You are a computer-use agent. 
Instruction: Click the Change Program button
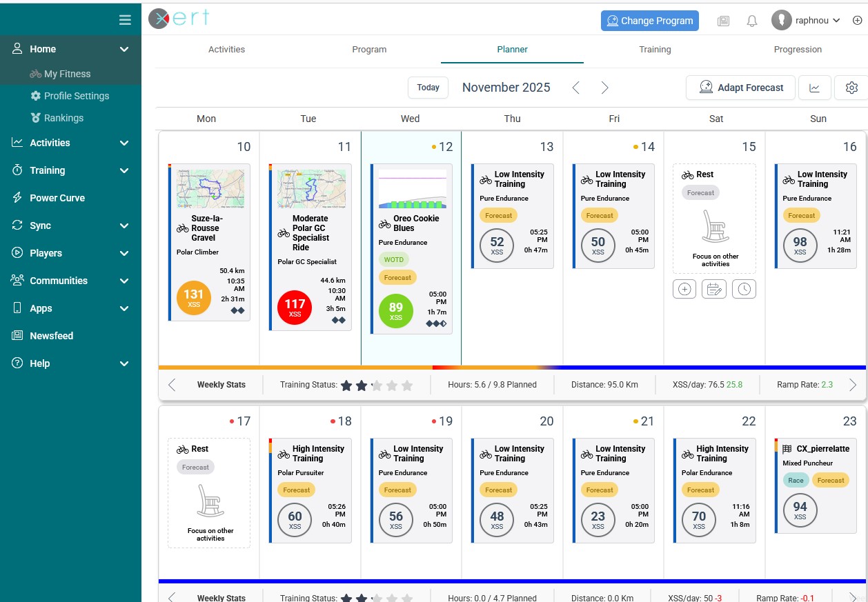(649, 21)
